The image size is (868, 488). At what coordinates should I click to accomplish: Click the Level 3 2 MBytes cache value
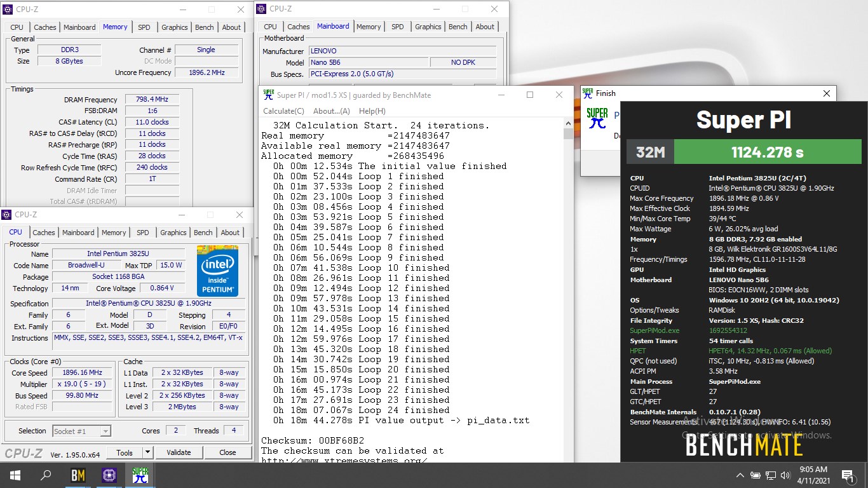pyautogui.click(x=182, y=407)
